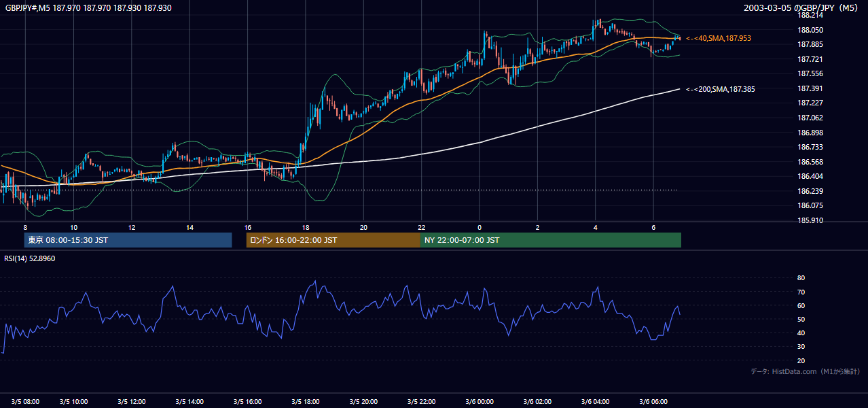Click hour 14 on the price chart time axis
Viewport: 868px width, 408px height.
[x=189, y=228]
